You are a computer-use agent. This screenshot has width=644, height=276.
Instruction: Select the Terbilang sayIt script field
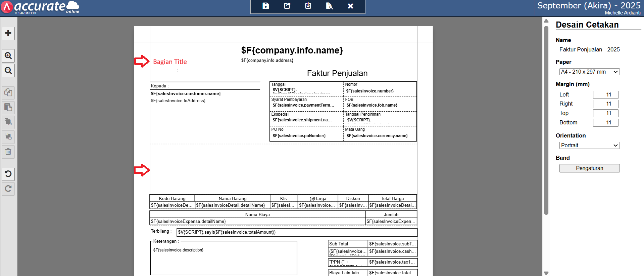tap(297, 232)
